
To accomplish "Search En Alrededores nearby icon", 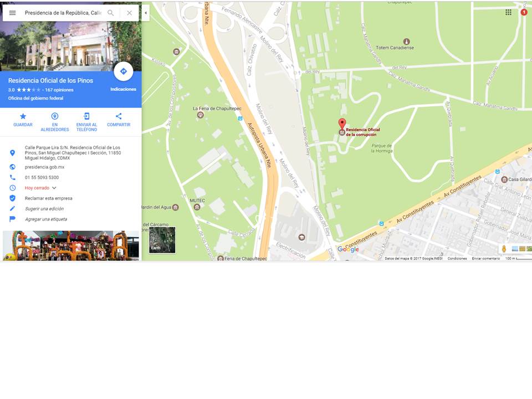I will click(x=55, y=116).
